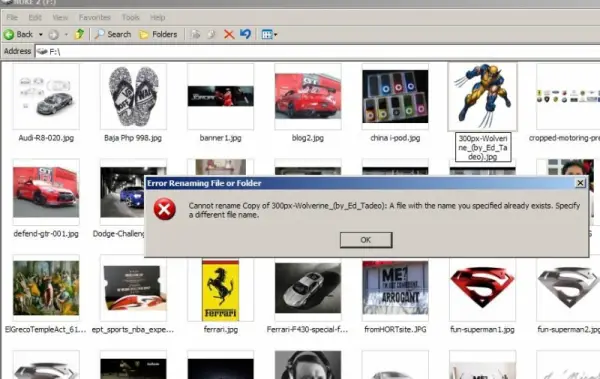Delete using the red X toolbar icon

point(229,34)
